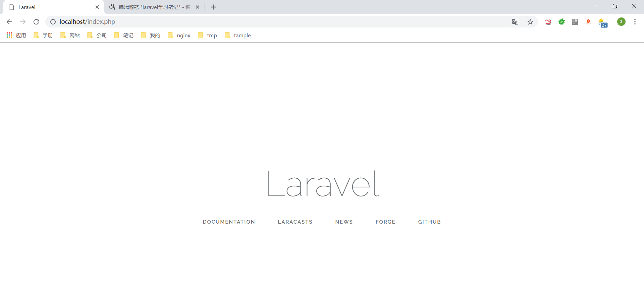
Task: Open the 笔记 bookmark folder
Action: [x=124, y=35]
